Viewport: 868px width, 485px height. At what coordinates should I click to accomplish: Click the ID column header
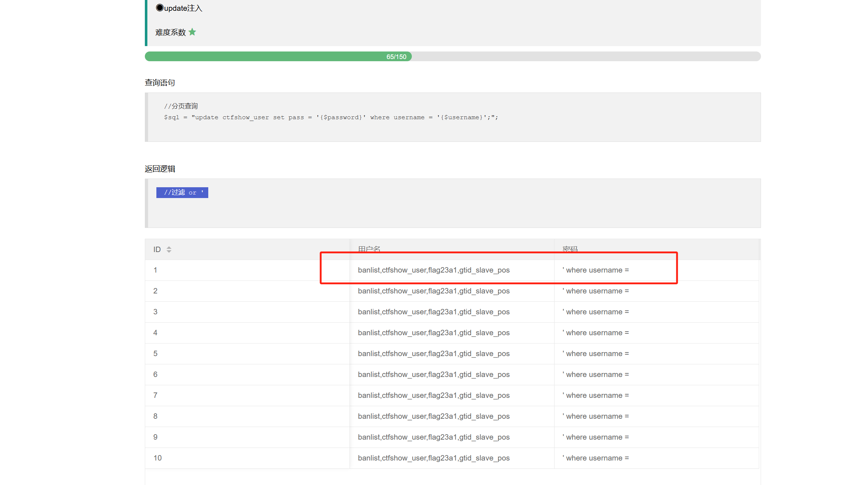pyautogui.click(x=157, y=250)
